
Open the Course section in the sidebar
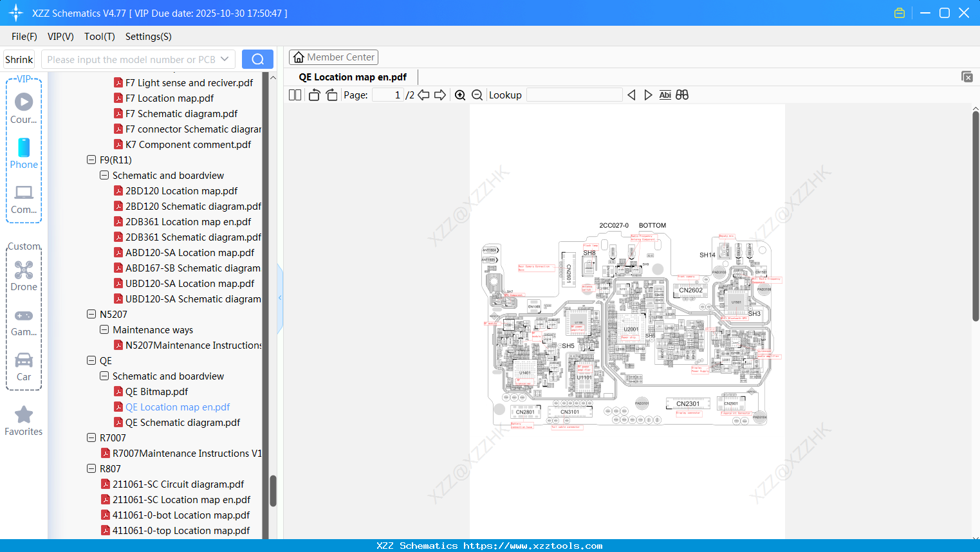pyautogui.click(x=24, y=109)
